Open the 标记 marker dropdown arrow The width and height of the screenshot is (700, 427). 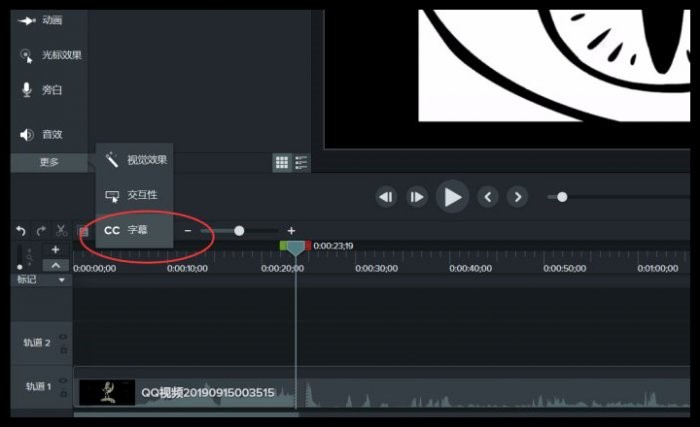(x=62, y=280)
